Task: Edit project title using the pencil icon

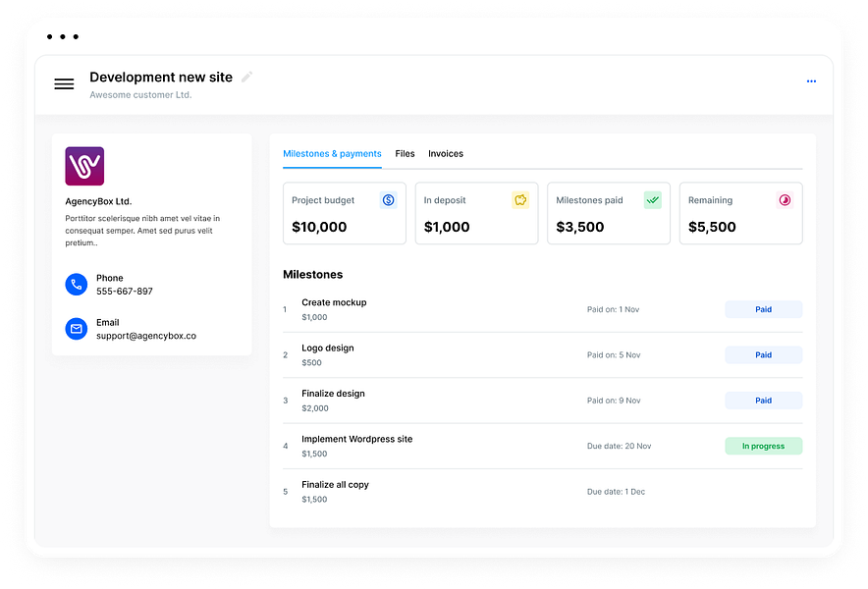Action: tap(247, 77)
